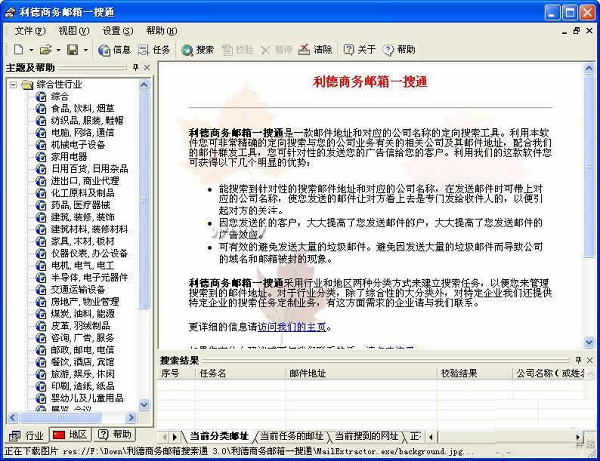The height and width of the screenshot is (461, 600).
Task: Select the 交通运输设备 category icon
Action: (41, 289)
